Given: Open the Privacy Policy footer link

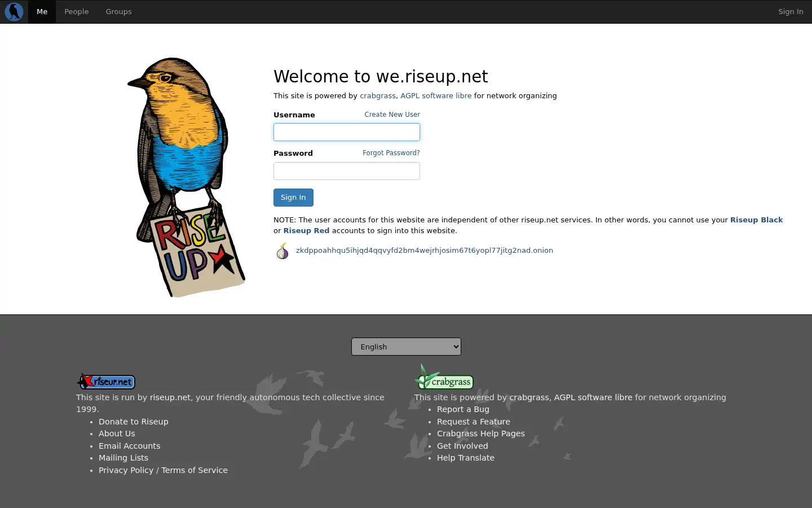Looking at the screenshot, I should [x=126, y=470].
